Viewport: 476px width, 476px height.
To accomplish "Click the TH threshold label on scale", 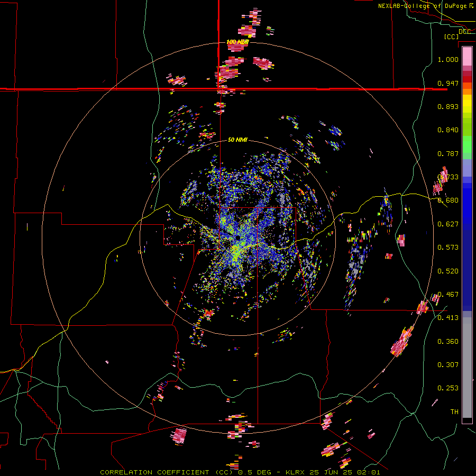I will click(454, 412).
